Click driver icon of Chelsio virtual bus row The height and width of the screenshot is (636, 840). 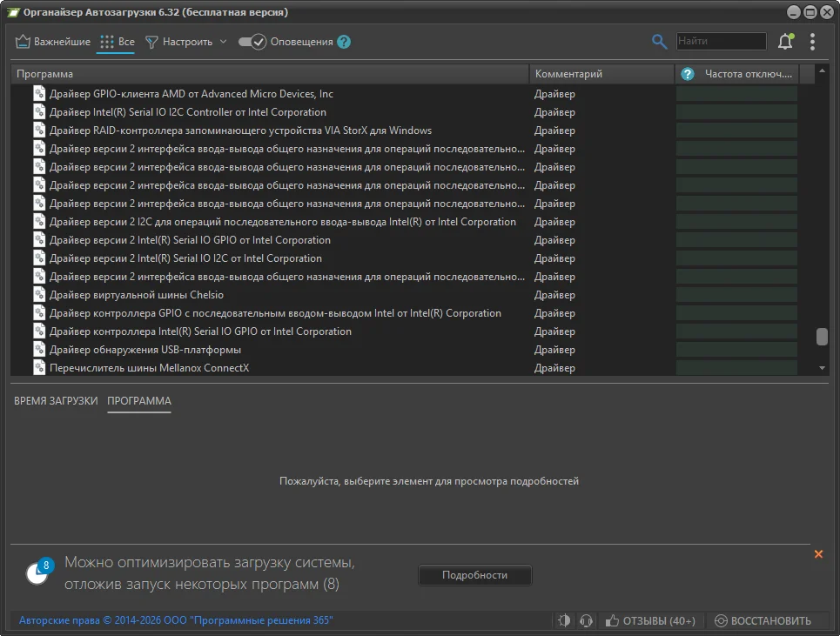pyautogui.click(x=39, y=294)
